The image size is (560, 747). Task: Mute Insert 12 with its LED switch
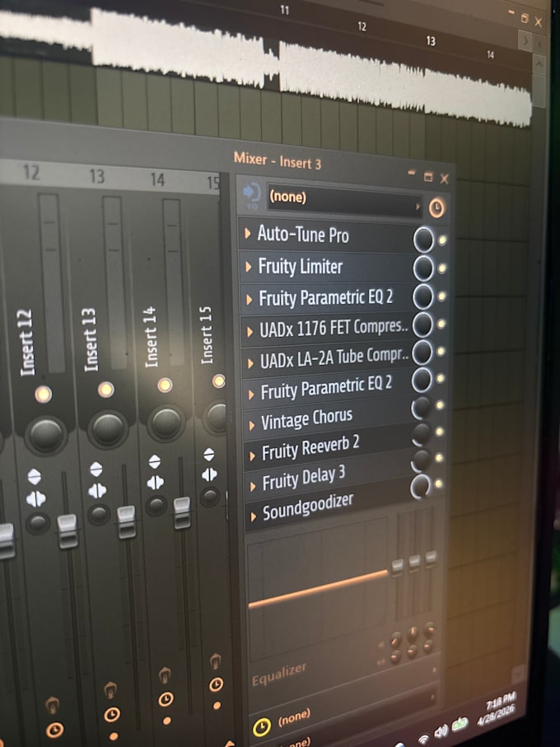tap(43, 395)
